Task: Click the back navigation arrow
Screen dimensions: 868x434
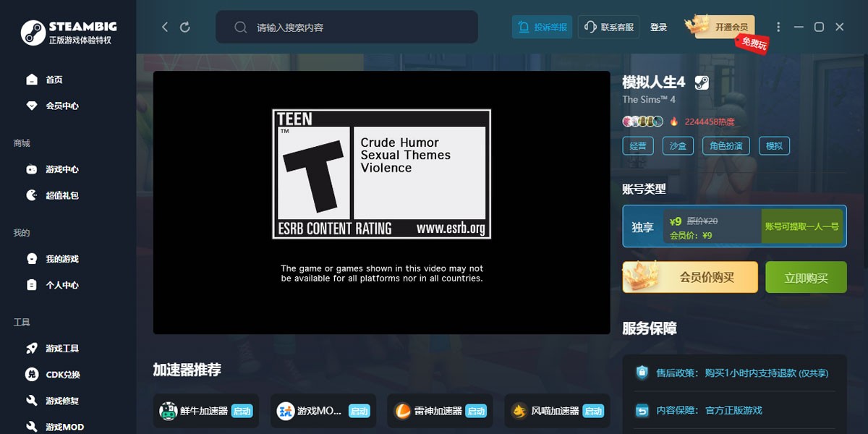Action: coord(165,26)
